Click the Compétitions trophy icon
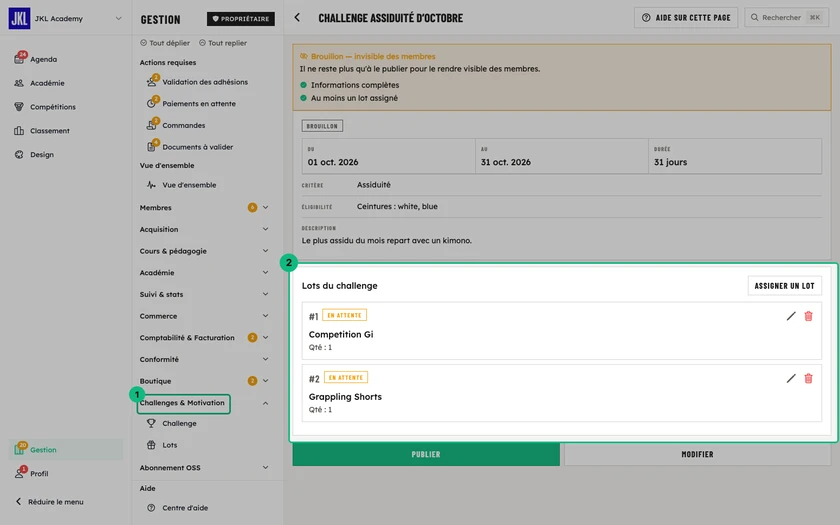This screenshot has width=840, height=525. tap(19, 107)
